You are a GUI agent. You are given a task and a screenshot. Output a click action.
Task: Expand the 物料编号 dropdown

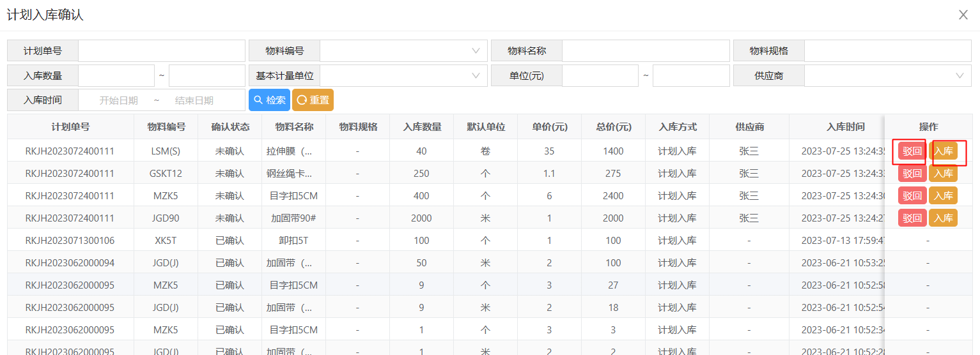tap(403, 51)
